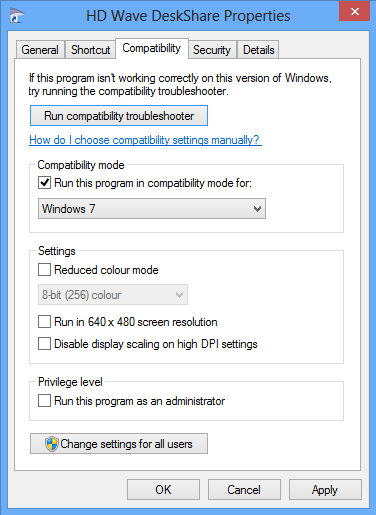
Task: Uncheck Run this program in compatibility mode
Action: (x=44, y=183)
